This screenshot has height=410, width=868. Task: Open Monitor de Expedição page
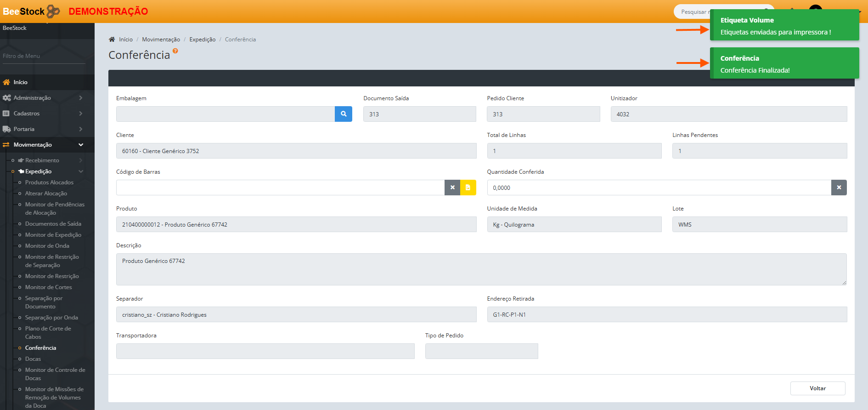(53, 235)
